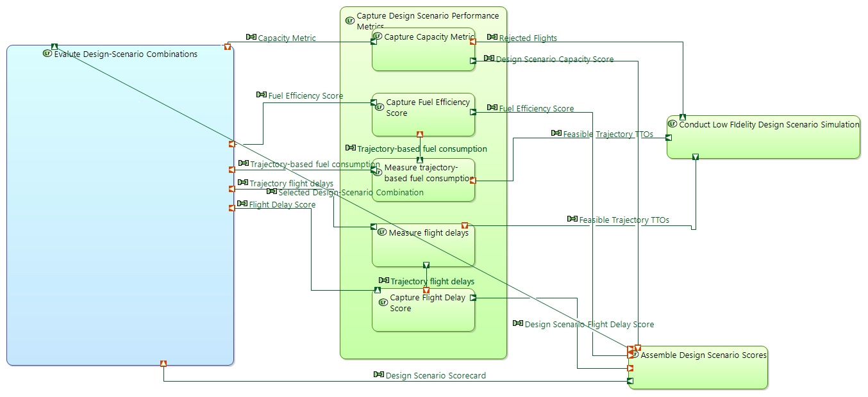Select the red bottom port of Capture Fuel Efficiency Score
This screenshot has height=397, width=868.
(x=420, y=134)
